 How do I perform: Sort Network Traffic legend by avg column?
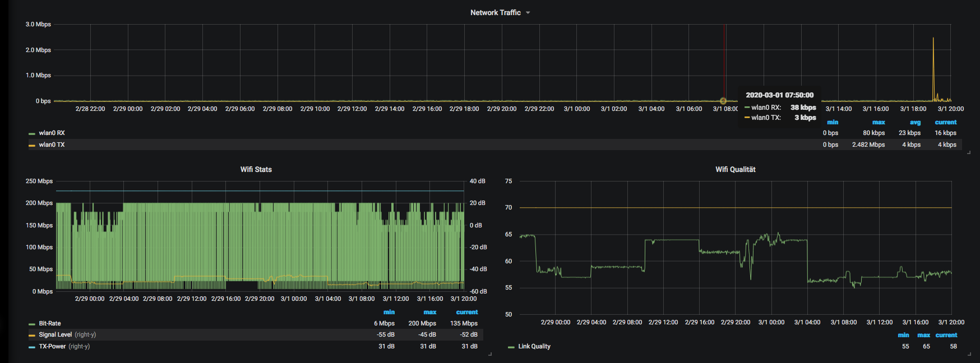pos(915,122)
